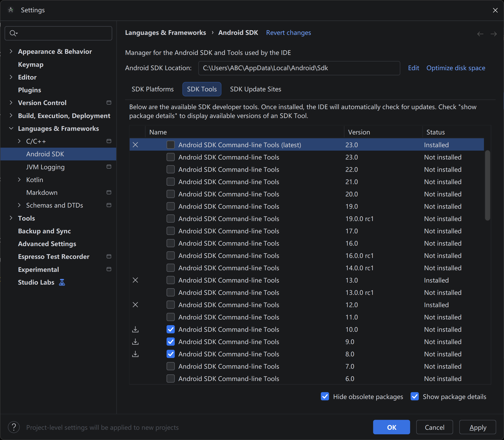This screenshot has width=504, height=440.
Task: Click the forward navigation arrow
Action: (x=494, y=34)
